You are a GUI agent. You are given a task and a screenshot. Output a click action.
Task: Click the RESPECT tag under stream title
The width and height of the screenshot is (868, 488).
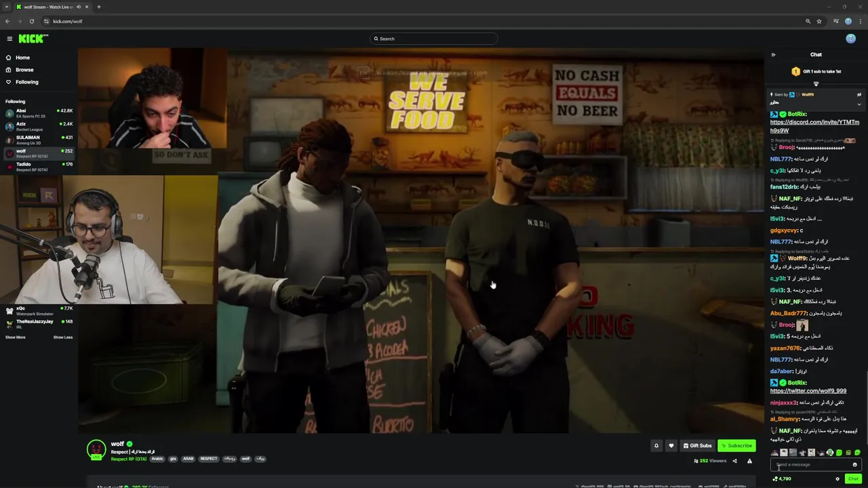tap(209, 459)
